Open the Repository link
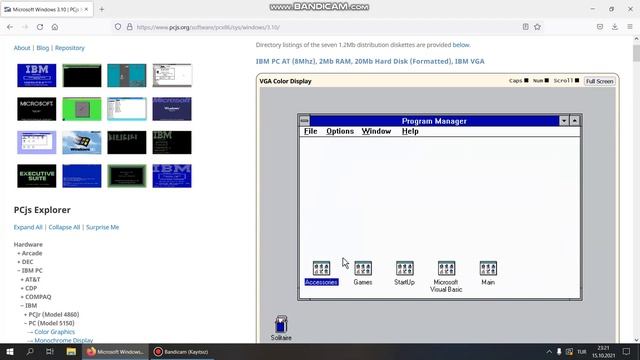The image size is (640, 360). (x=70, y=48)
